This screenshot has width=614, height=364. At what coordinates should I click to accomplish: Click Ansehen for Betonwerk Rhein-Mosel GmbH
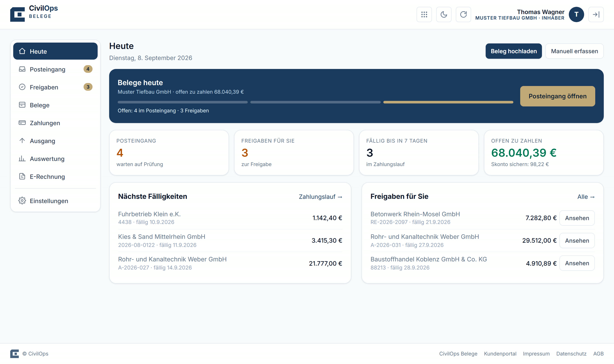point(577,218)
